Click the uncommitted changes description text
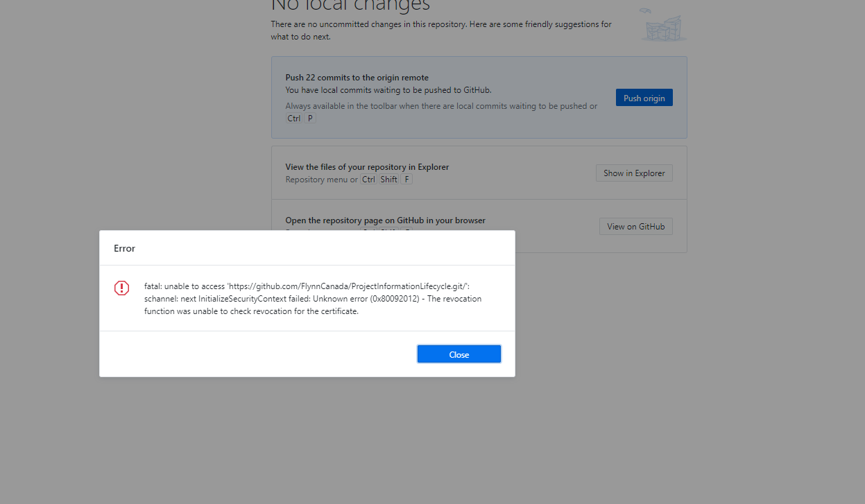Image resolution: width=865 pixels, height=504 pixels. coord(440,30)
